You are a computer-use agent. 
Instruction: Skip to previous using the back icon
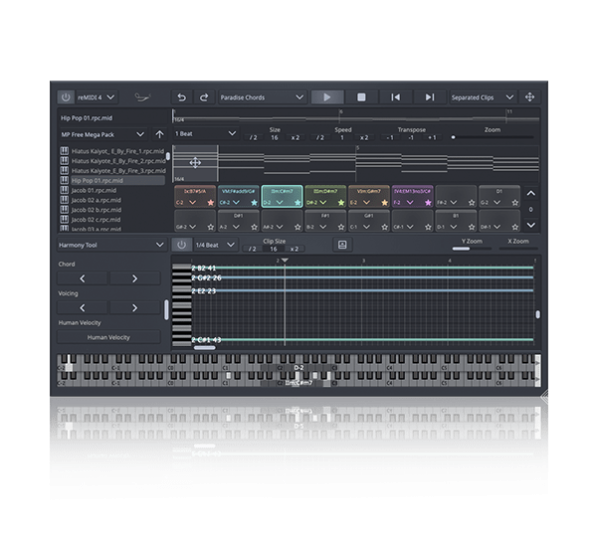396,97
